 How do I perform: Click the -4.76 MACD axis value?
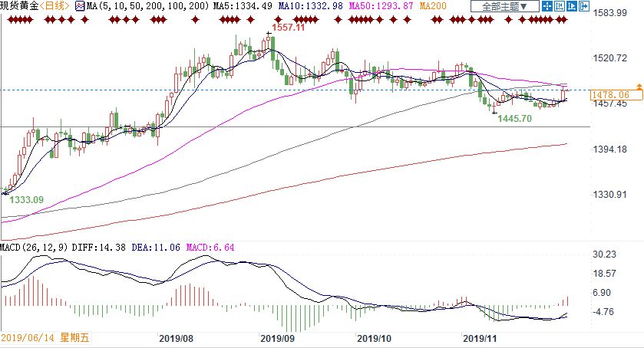[603, 312]
